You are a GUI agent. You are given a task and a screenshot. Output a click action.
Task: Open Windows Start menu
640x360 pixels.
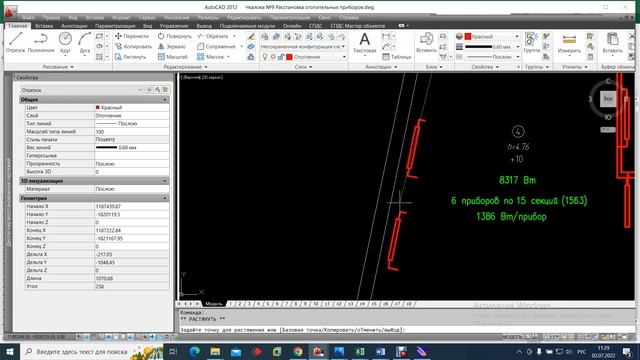tap(10, 351)
